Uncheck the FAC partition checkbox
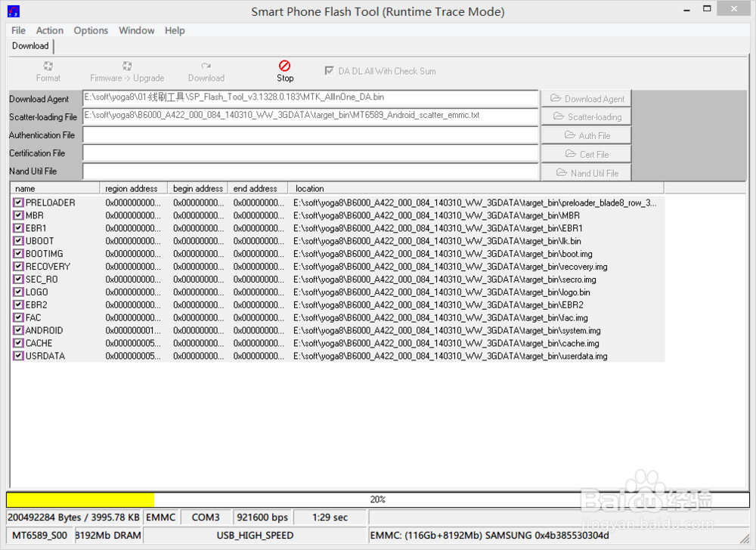Viewport: 756px width, 550px height. 18,318
